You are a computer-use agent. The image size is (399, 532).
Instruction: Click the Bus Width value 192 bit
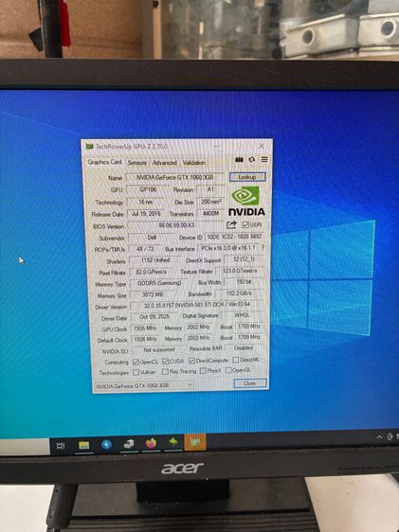(244, 282)
